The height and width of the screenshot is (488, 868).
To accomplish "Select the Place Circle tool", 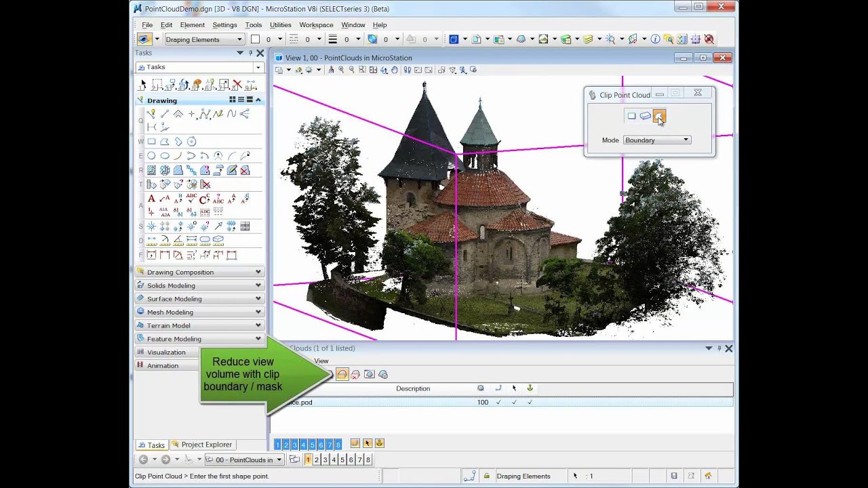I will point(151,156).
